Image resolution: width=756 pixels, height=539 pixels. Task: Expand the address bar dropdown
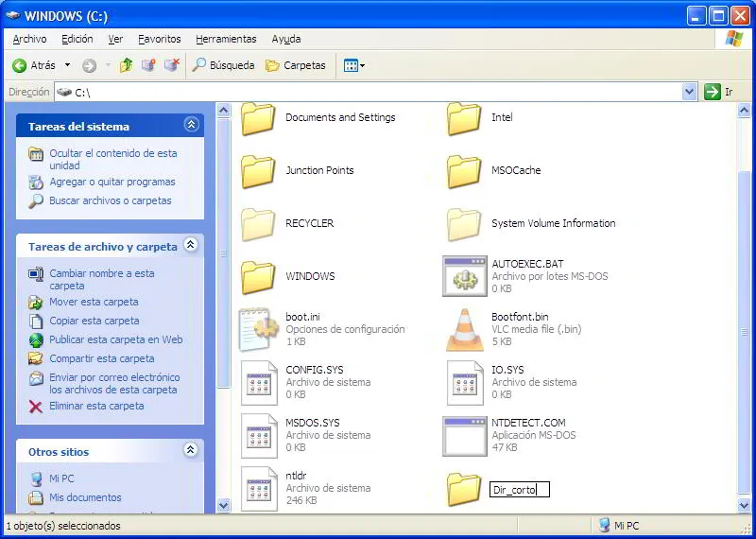[x=690, y=92]
